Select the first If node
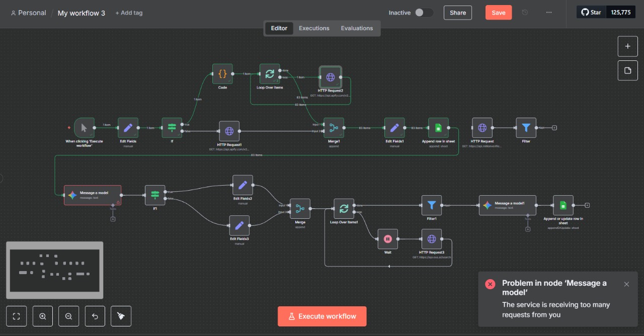Viewport: 644px width, 336px height. click(x=172, y=128)
